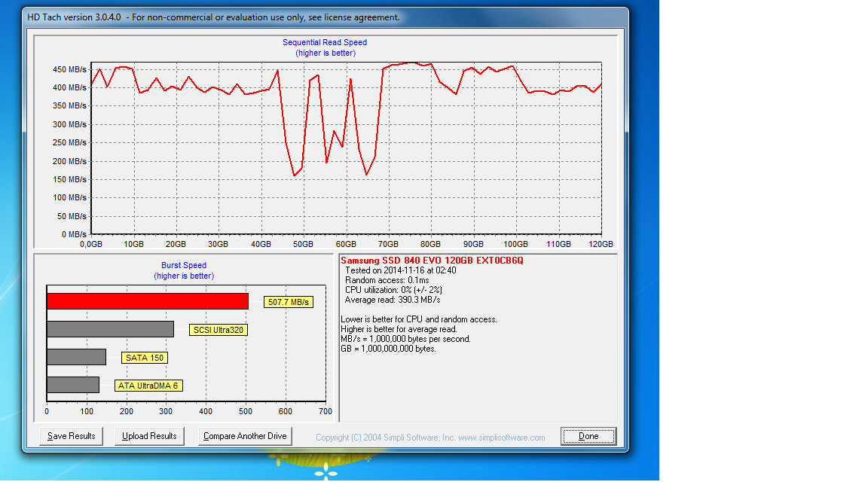Click the ATA UltraDMA 6 gray bar

(73, 385)
